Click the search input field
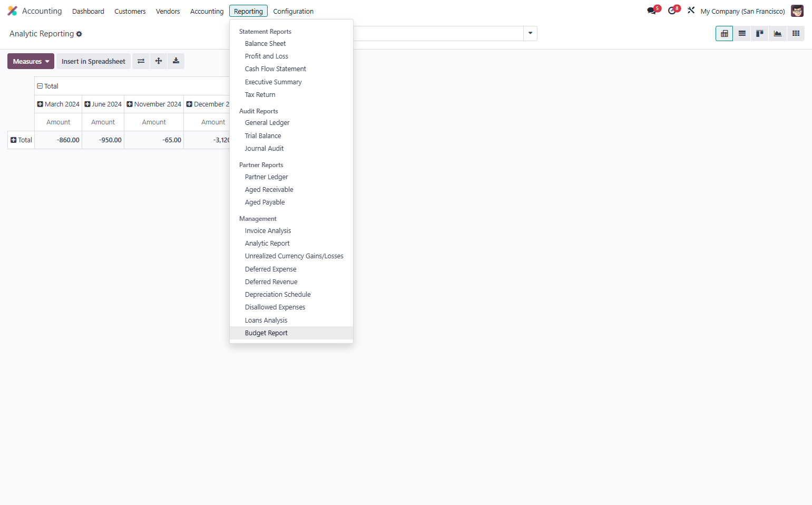Image resolution: width=812 pixels, height=505 pixels. click(x=437, y=33)
